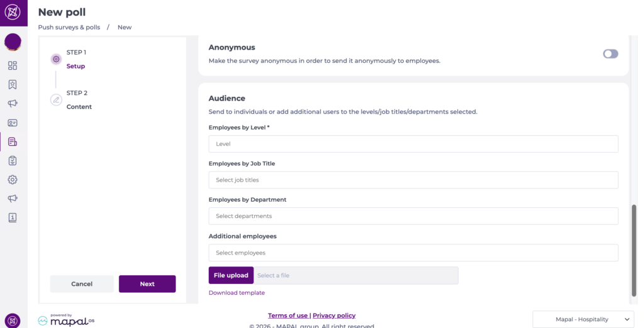This screenshot has height=328, width=644.
Task: Open the Mapal - Hospitality selector
Action: tap(582, 319)
